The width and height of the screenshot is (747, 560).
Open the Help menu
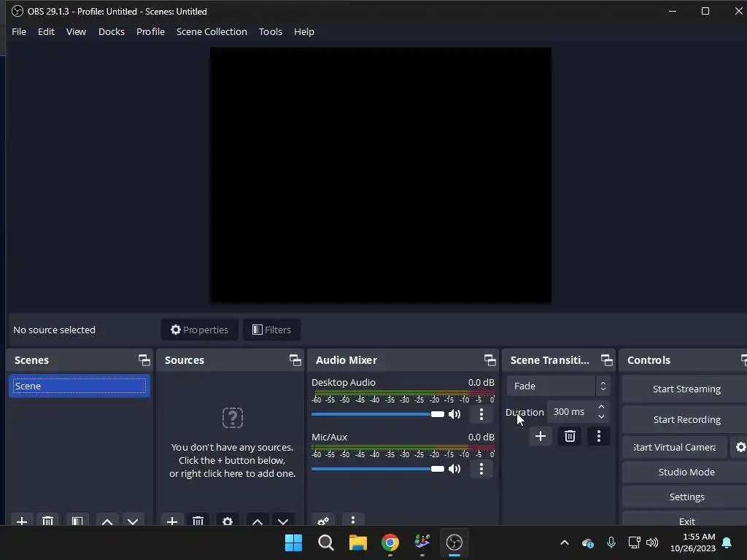(x=304, y=31)
